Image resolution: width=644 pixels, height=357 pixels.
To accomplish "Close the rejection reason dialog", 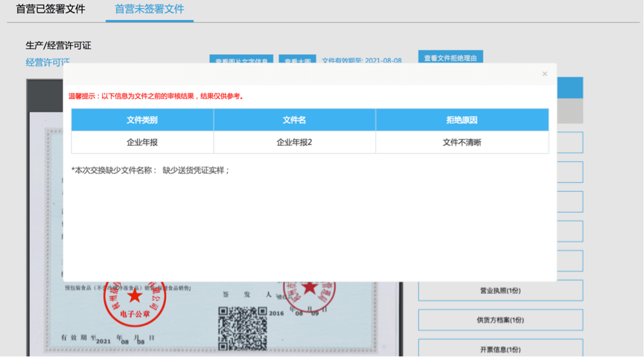I will click(x=544, y=74).
